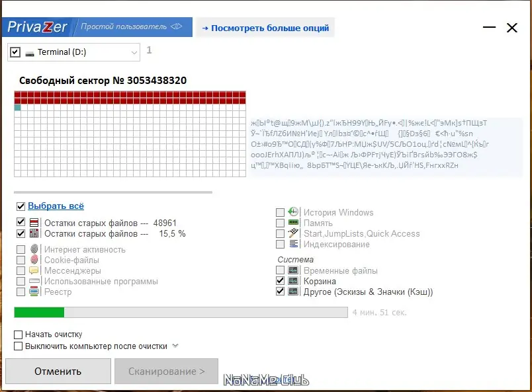Open Посмотреть больше опций
Screen dimensions: 532x392
point(265,28)
